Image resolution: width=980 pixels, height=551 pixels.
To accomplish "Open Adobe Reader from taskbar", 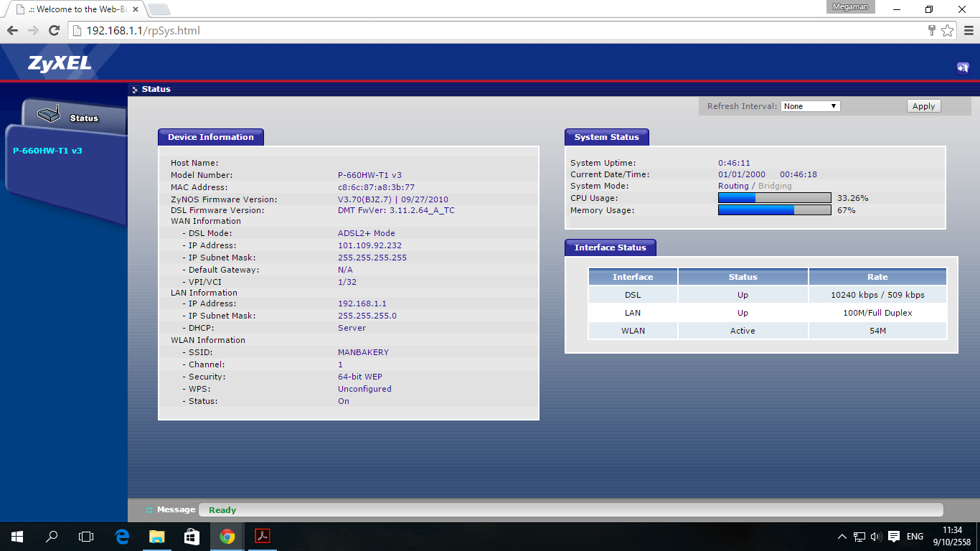I will [262, 537].
